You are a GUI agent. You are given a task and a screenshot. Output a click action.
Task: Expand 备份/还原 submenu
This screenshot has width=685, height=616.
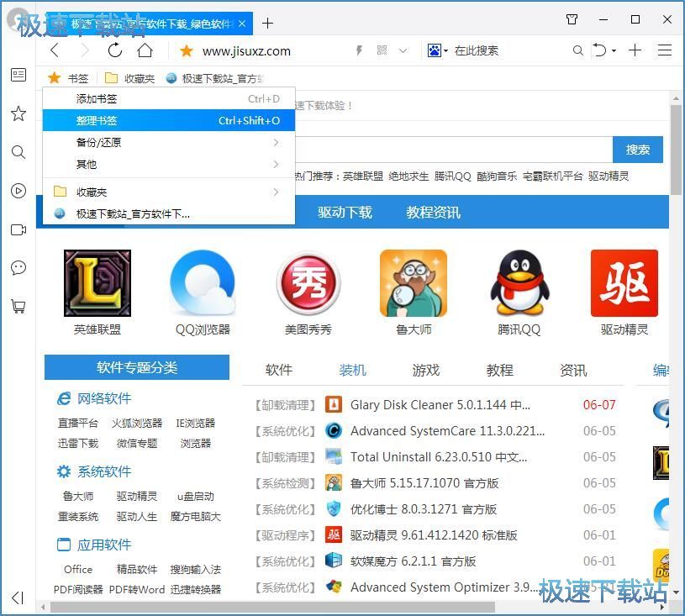click(x=169, y=142)
